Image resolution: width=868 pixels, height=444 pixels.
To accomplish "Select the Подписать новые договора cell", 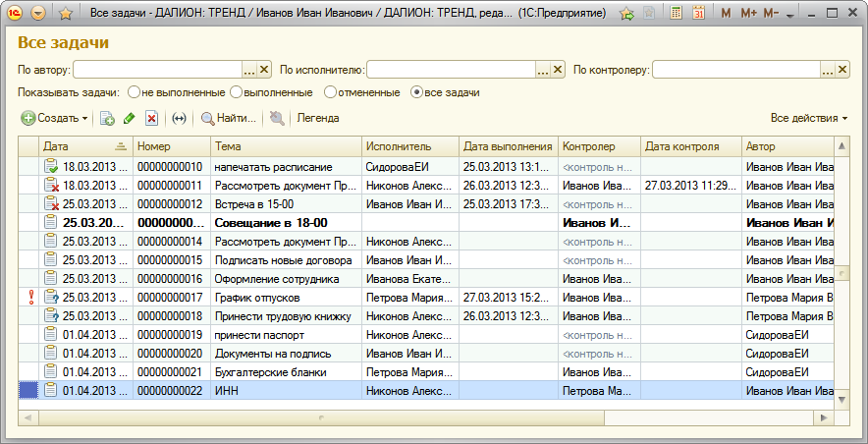I will (x=286, y=259).
